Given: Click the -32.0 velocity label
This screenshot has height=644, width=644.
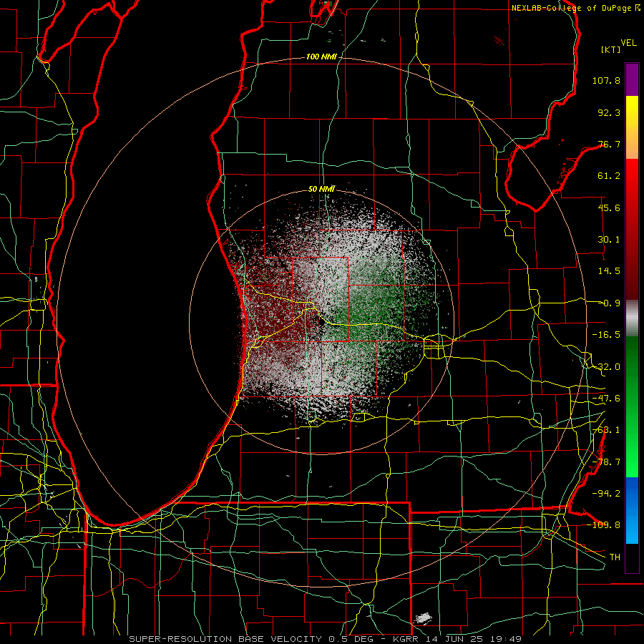Looking at the screenshot, I should click(606, 367).
